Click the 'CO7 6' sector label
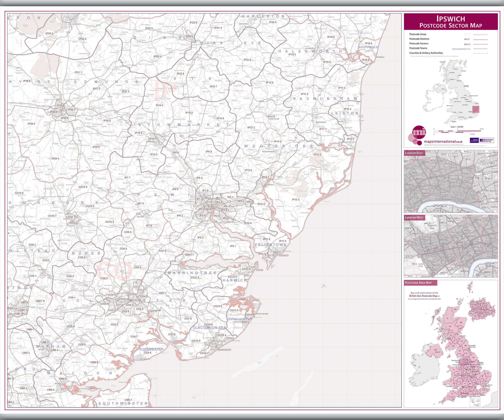This screenshot has height=420, width=504. [162, 251]
